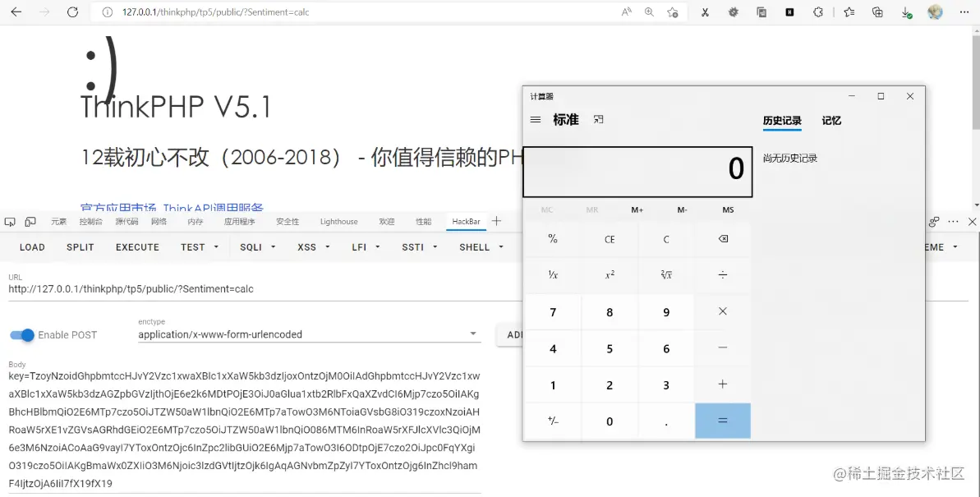Go back with browser back arrow
The height and width of the screenshot is (497, 980).
point(16,12)
